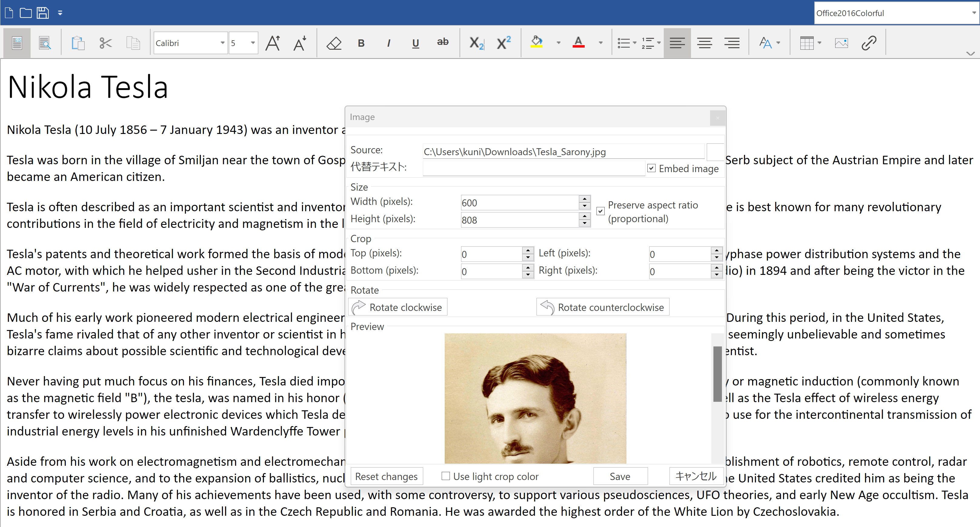Toggle the Embed image checkbox

(x=651, y=168)
